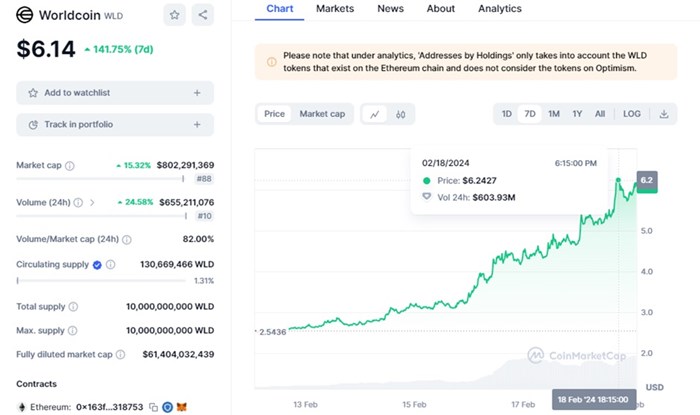Viewport: 700px width, 415px height.
Task: Toggle the LOG scale on the chart
Action: click(x=632, y=114)
